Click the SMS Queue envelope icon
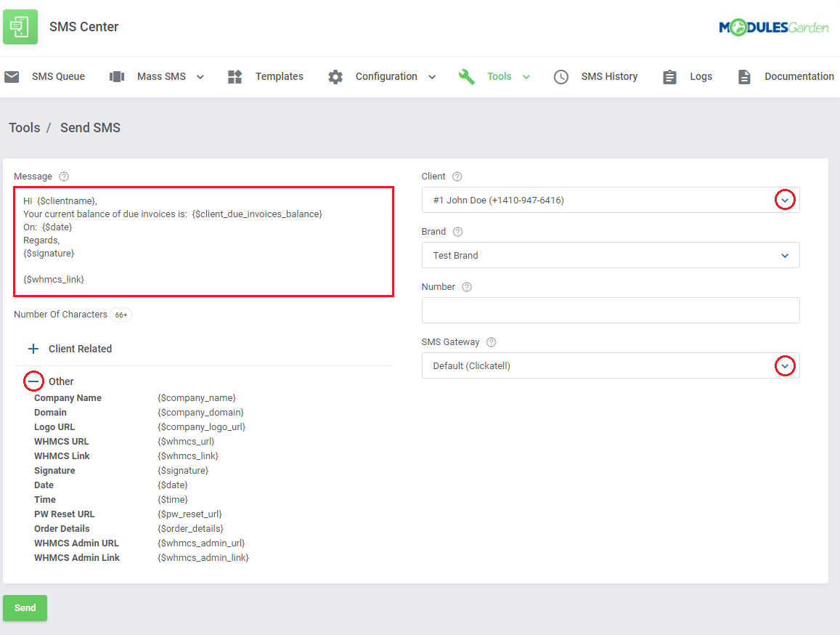 point(12,77)
